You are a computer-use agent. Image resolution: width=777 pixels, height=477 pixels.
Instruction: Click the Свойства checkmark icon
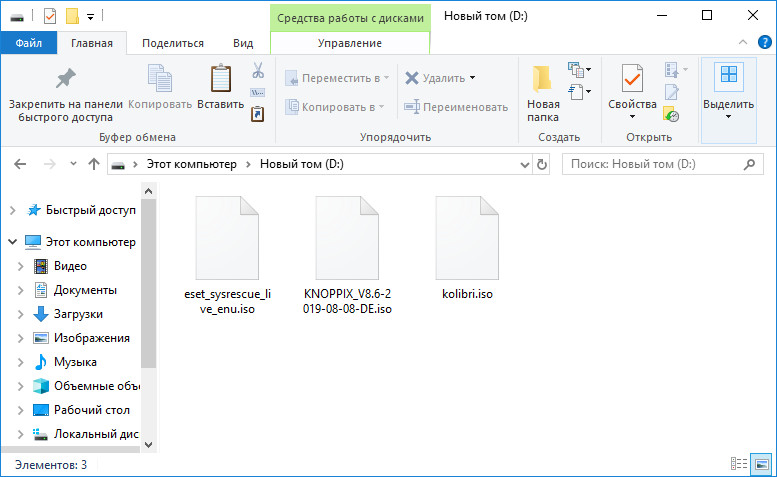click(x=632, y=78)
